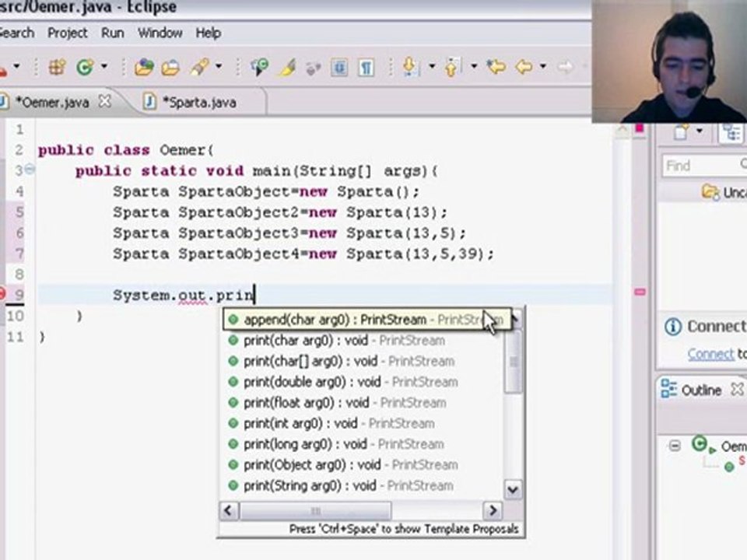The height and width of the screenshot is (560, 747).
Task: Click the error marker on line 9
Action: click(x=2, y=293)
